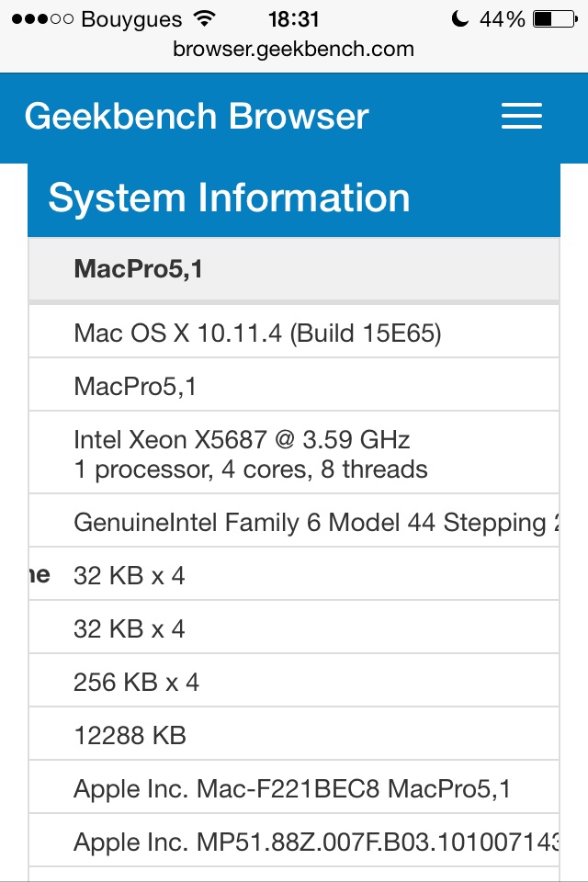The height and width of the screenshot is (882, 588).
Task: Open the hamburger navigation menu
Action: (521, 117)
